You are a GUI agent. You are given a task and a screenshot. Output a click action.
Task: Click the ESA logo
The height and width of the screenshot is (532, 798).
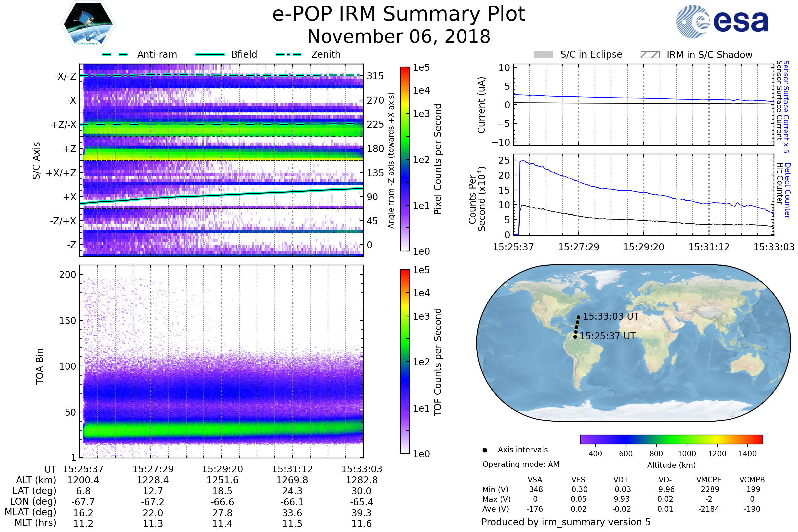pos(722,22)
